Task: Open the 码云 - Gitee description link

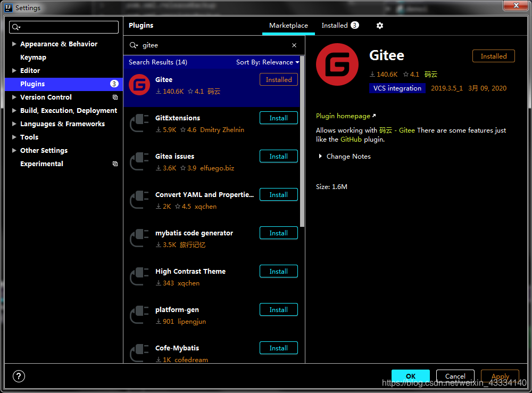Action: coord(397,130)
